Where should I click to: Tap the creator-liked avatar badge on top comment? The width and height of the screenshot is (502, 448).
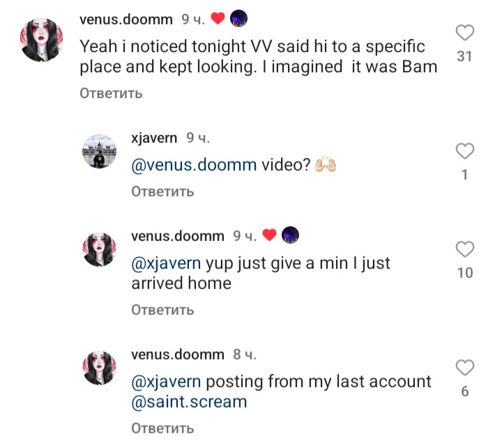[x=238, y=18]
